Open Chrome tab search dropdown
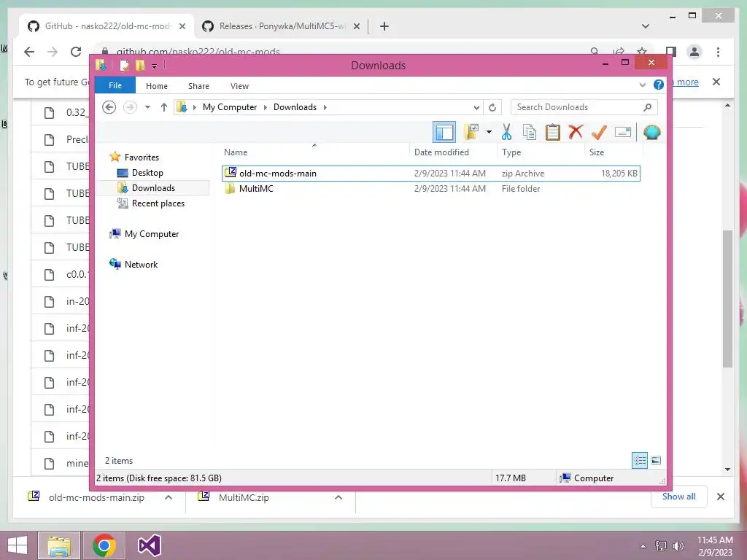Viewport: 747px width, 560px height. [646, 26]
